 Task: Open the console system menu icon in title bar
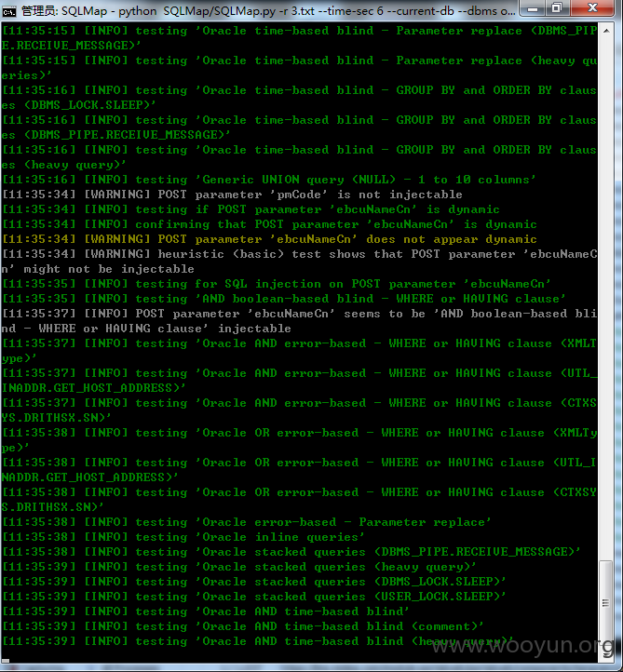[8, 11]
